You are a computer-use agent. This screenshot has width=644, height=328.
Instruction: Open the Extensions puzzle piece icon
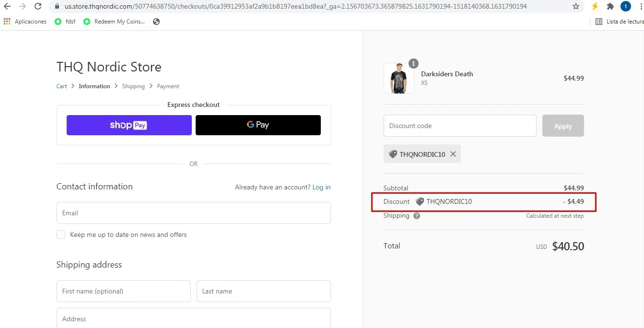coord(610,6)
